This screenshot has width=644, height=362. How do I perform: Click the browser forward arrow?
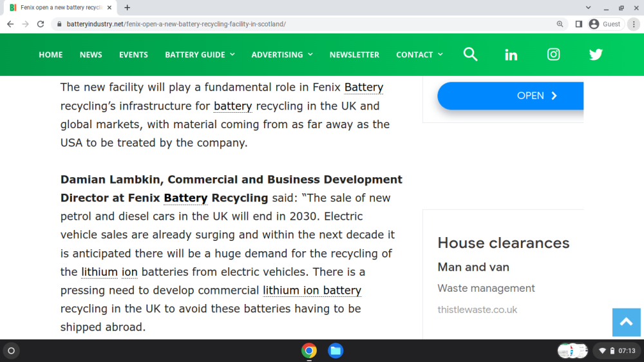click(x=26, y=24)
